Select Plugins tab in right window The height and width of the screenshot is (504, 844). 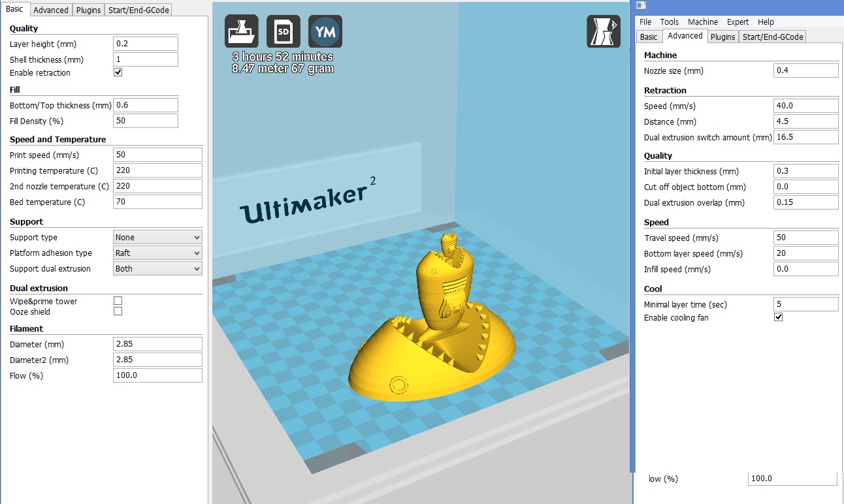click(x=723, y=37)
